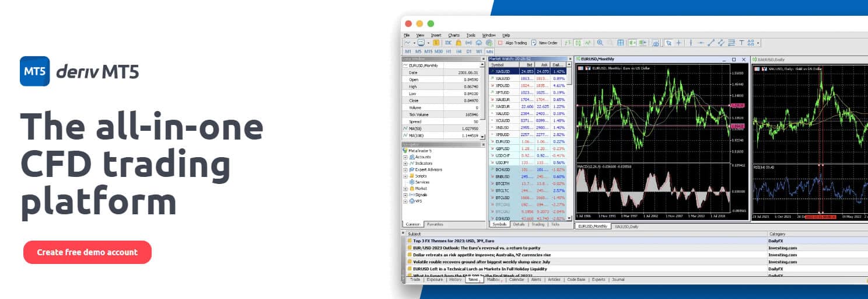The height and width of the screenshot is (299, 868).
Task: Select the XAGUSD row in Market Watch
Action: pyautogui.click(x=503, y=106)
